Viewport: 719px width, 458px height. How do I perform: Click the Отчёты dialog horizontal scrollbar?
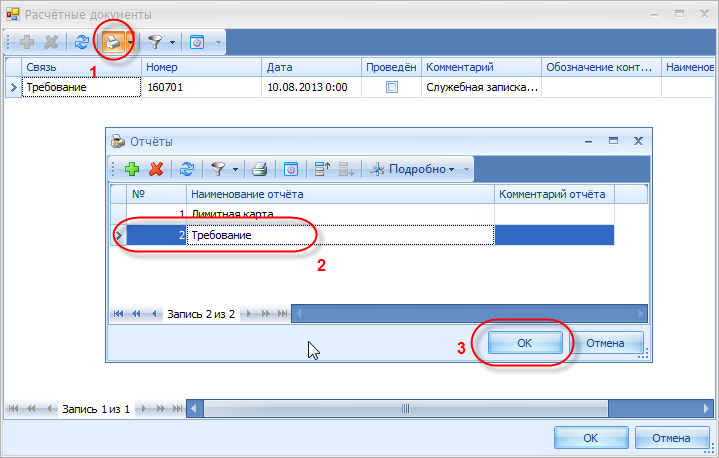coord(470,314)
